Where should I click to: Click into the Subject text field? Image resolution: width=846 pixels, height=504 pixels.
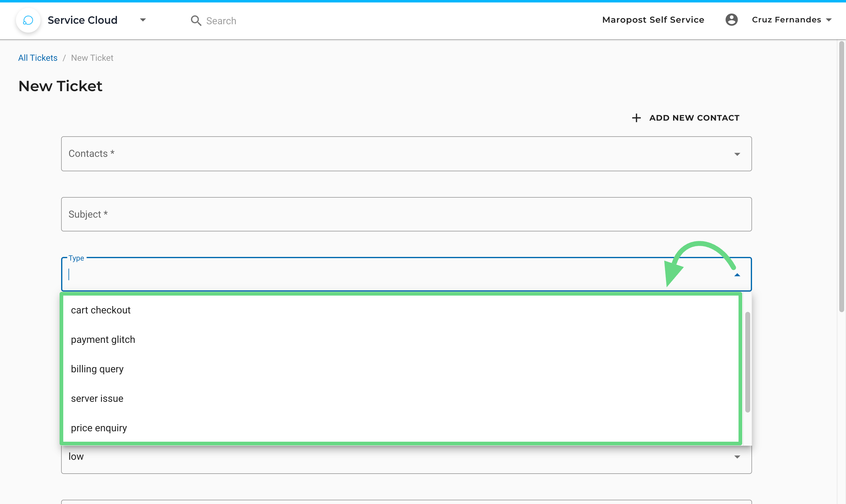pos(406,214)
